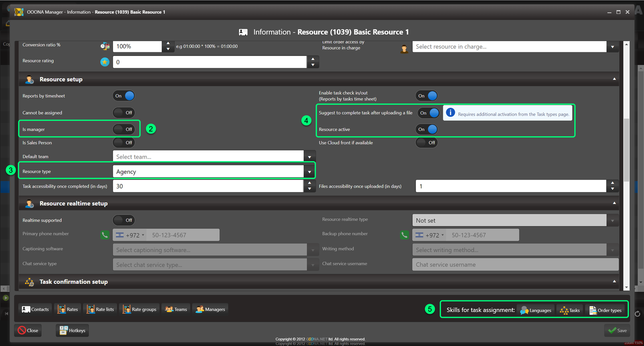This screenshot has width=644, height=346.
Task: Click the Conversion ratio calculator icon
Action: (105, 46)
